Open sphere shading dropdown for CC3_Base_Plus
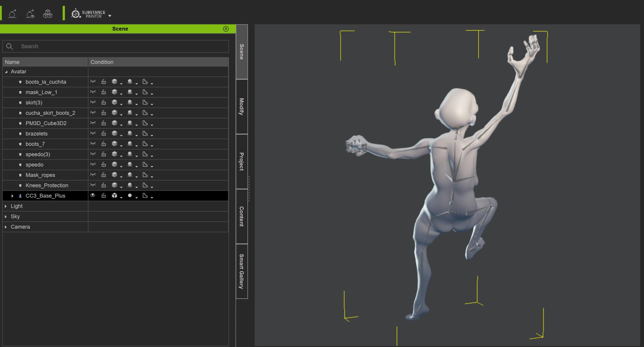 (x=137, y=197)
